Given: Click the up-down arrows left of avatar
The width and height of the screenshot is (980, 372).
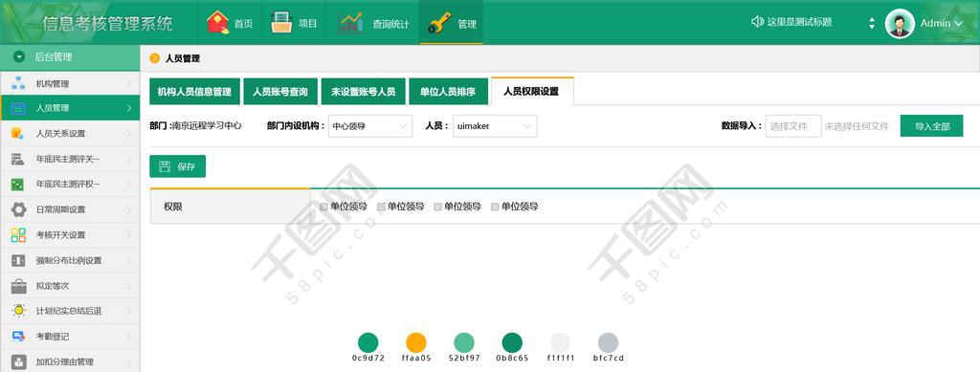Looking at the screenshot, I should click(873, 24).
